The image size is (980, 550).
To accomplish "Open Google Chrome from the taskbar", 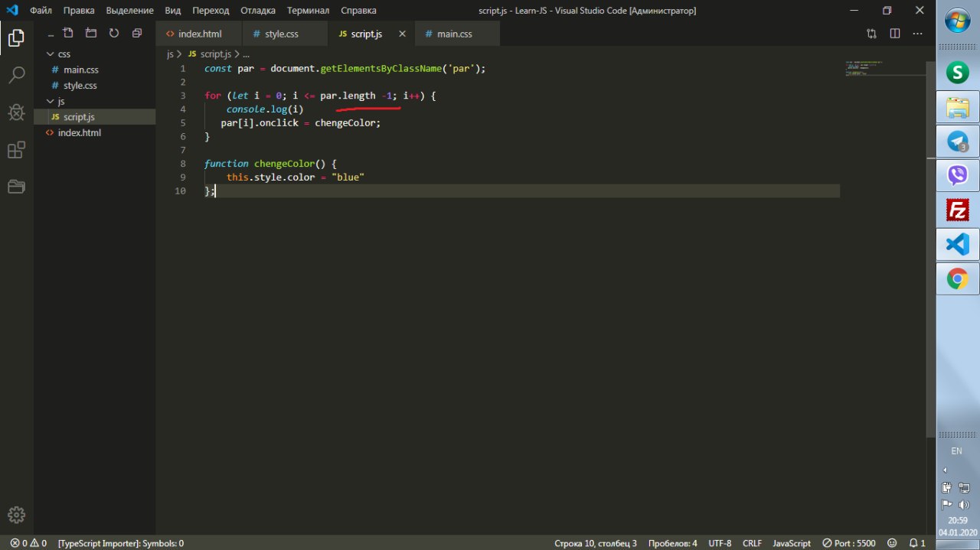I will point(957,278).
